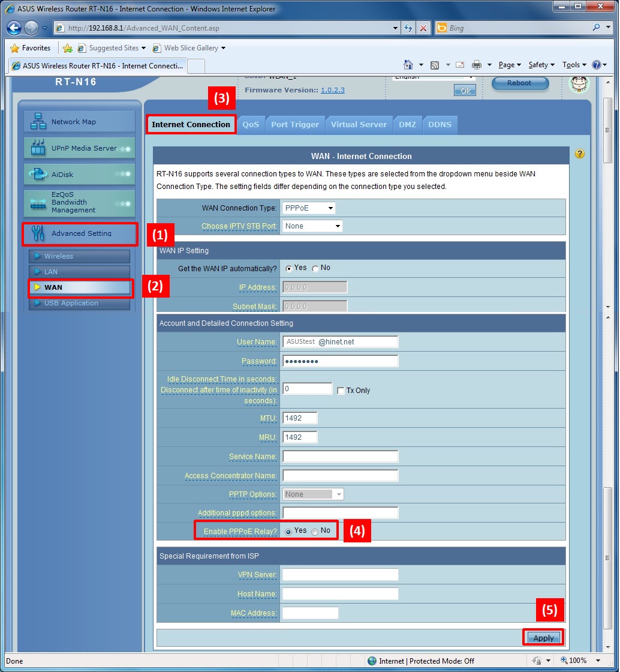Switch to the Port Trigger tab
620x672 pixels.
[x=295, y=125]
